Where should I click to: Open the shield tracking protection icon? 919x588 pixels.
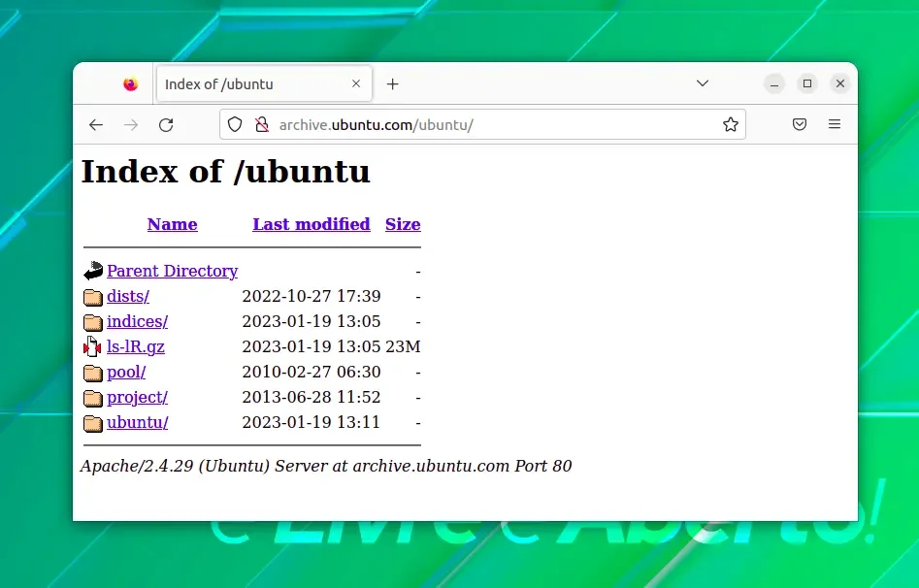tap(235, 124)
